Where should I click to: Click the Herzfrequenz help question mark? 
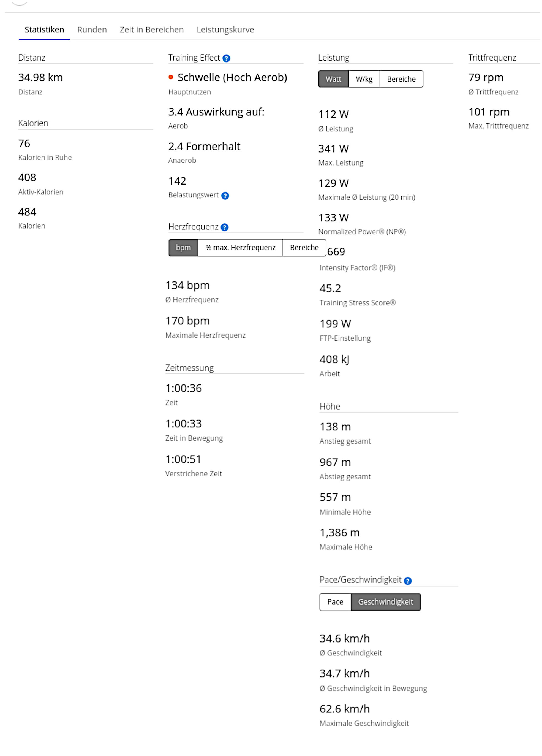click(225, 227)
